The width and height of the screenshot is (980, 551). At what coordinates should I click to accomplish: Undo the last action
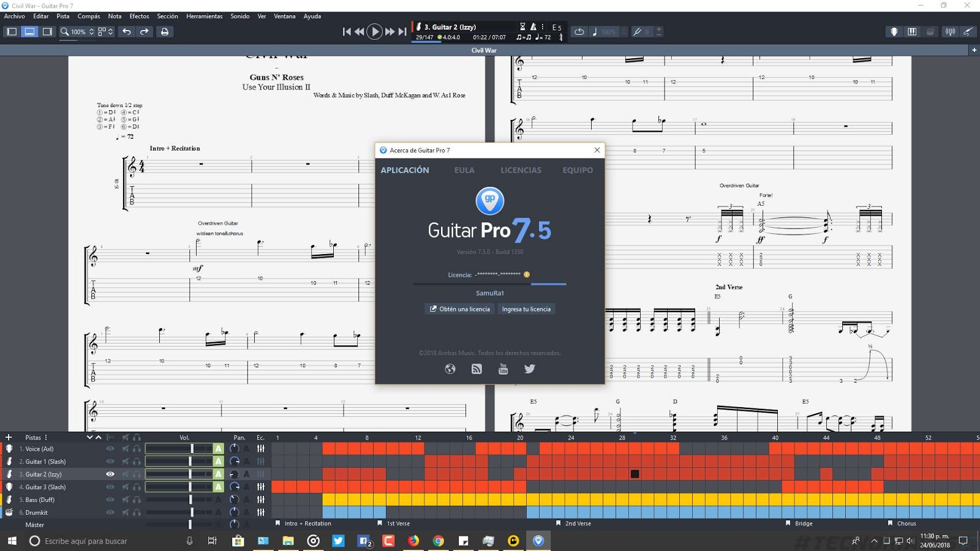pyautogui.click(x=127, y=32)
